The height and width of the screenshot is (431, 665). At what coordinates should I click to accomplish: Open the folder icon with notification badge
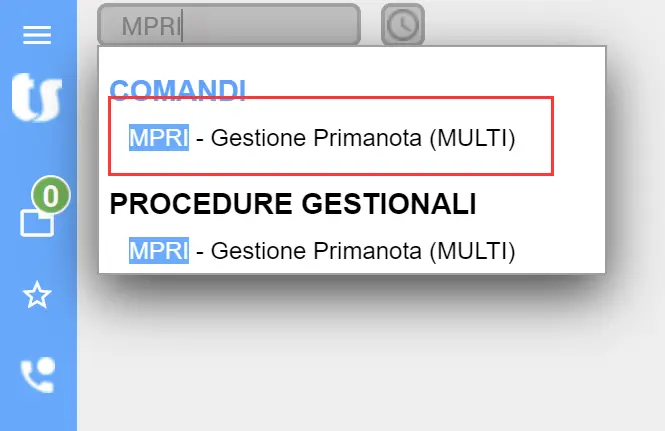[x=37, y=220]
